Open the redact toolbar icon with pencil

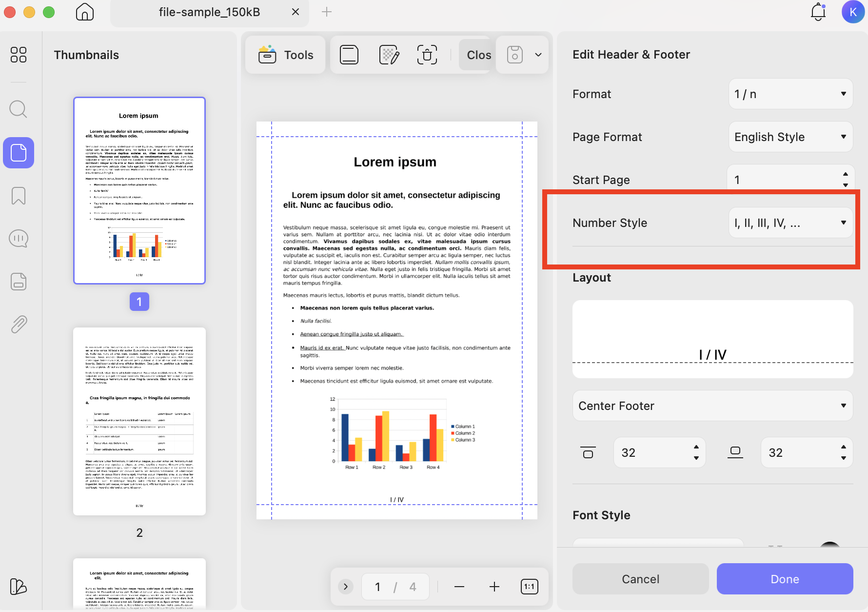click(389, 55)
